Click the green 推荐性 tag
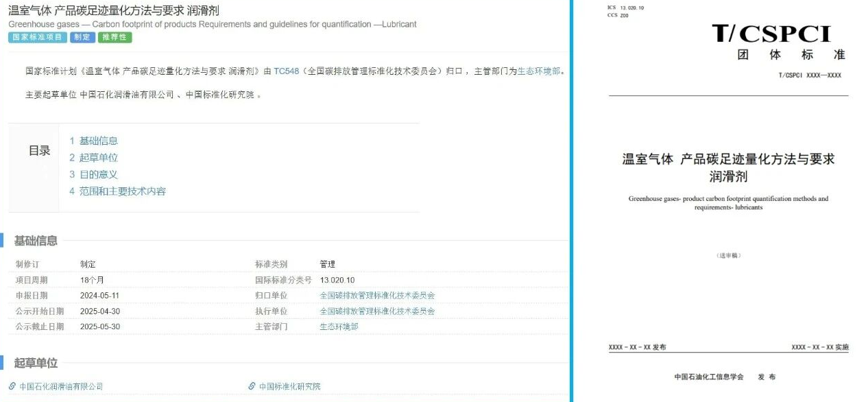 115,37
